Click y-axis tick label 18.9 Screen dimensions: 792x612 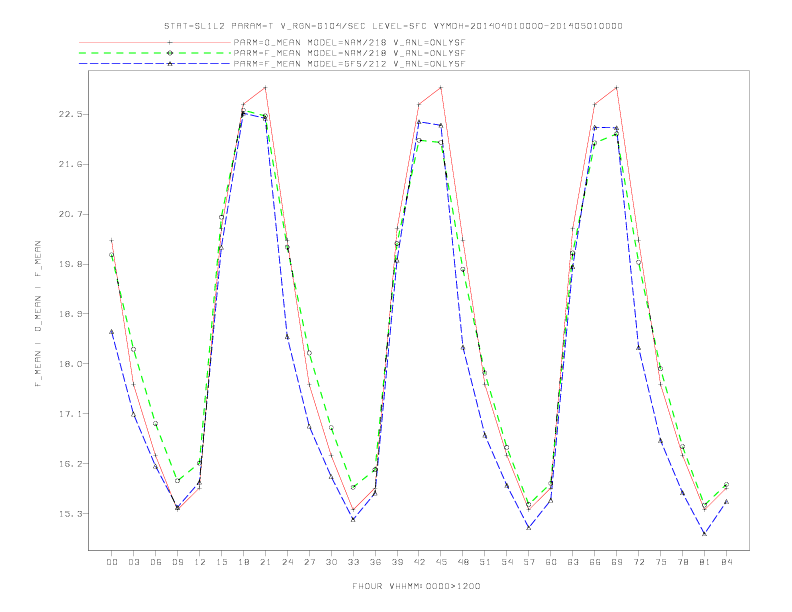70,314
